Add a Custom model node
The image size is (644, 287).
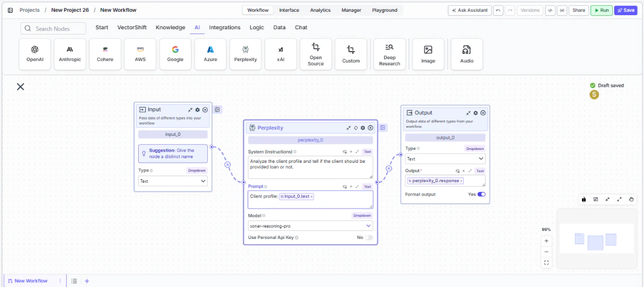click(x=351, y=54)
